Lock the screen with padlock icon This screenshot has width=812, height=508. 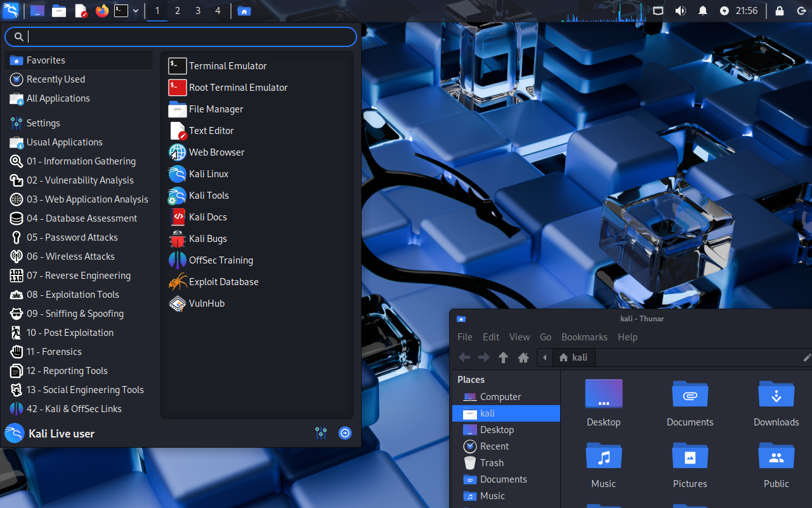pyautogui.click(x=780, y=11)
